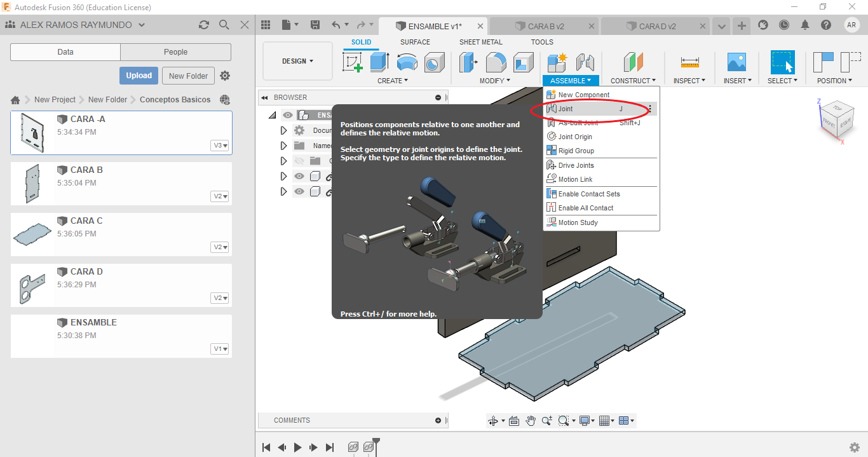
Task: Click the New Component toolbar icon
Action: (557, 62)
